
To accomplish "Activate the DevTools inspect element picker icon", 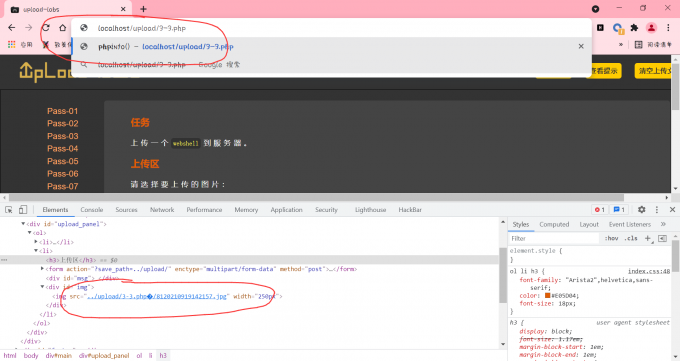I will [9, 210].
